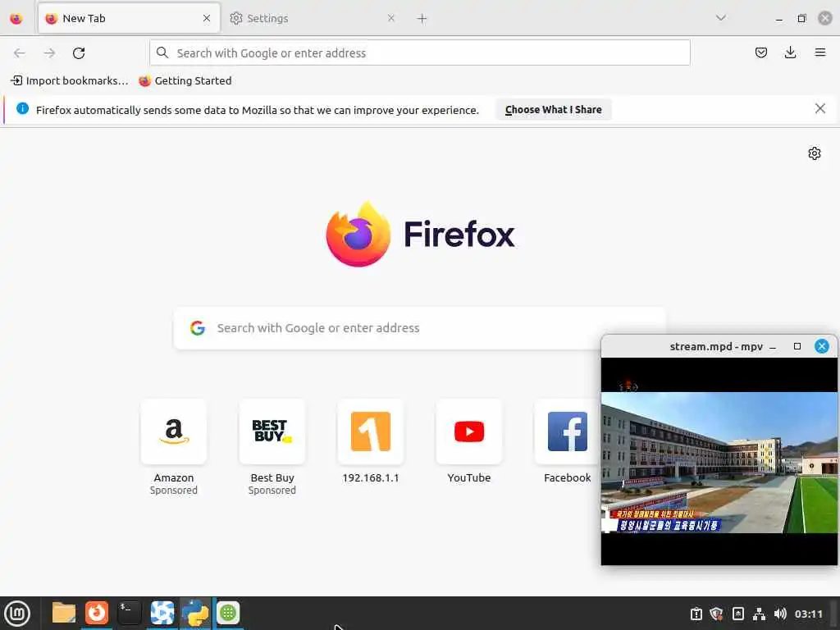840x630 pixels.
Task: Click the Google search box on the page
Action: pos(420,328)
